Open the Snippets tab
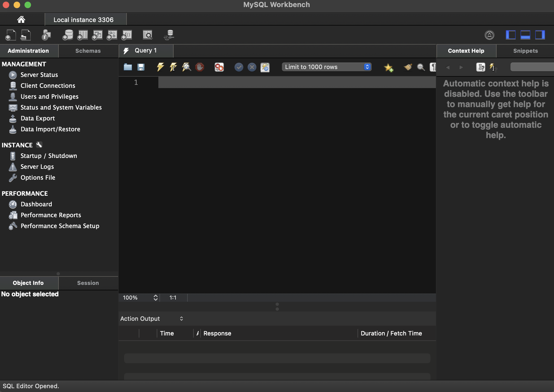554x392 pixels. click(x=525, y=51)
